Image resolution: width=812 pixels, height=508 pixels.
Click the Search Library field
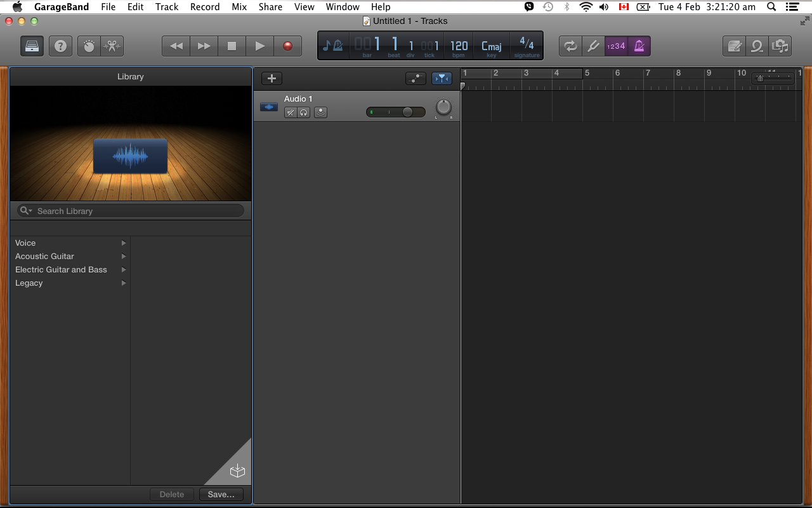tap(131, 211)
